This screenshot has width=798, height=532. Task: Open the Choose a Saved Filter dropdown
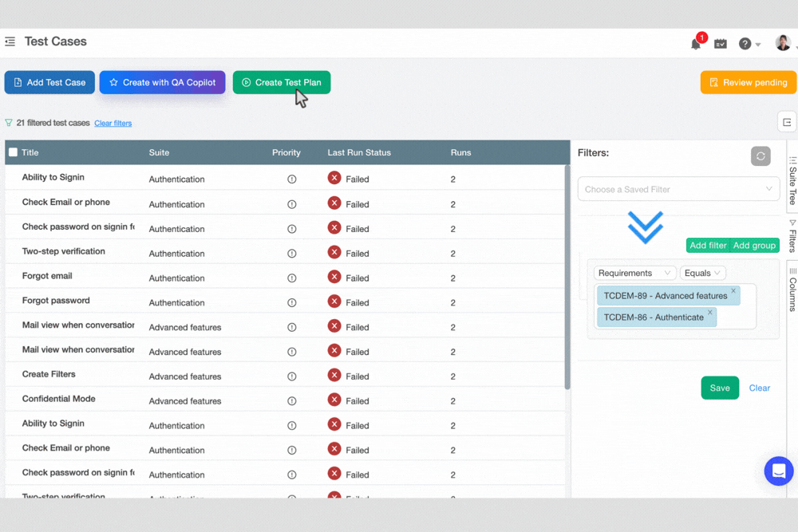(678, 189)
